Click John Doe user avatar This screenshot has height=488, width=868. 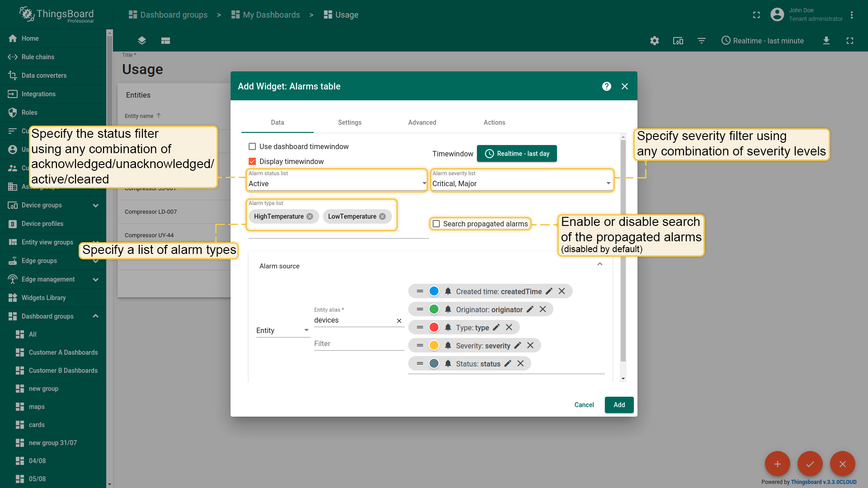pyautogui.click(x=777, y=15)
